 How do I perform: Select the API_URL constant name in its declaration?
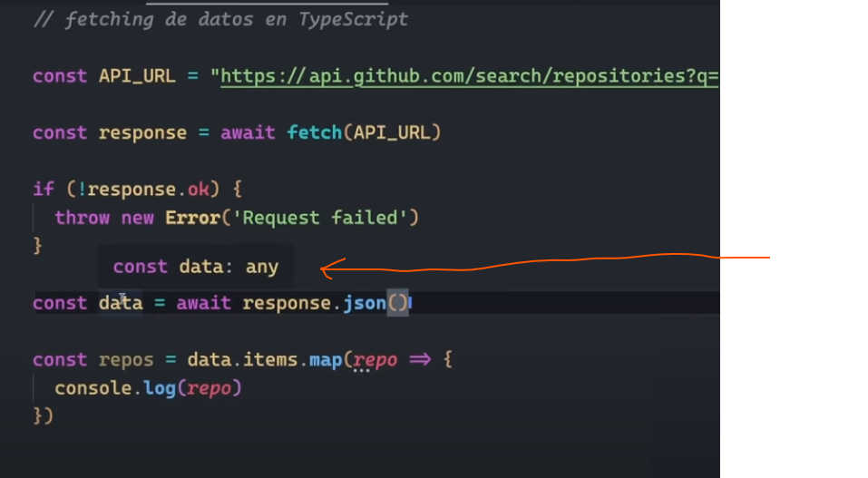pyautogui.click(x=136, y=76)
